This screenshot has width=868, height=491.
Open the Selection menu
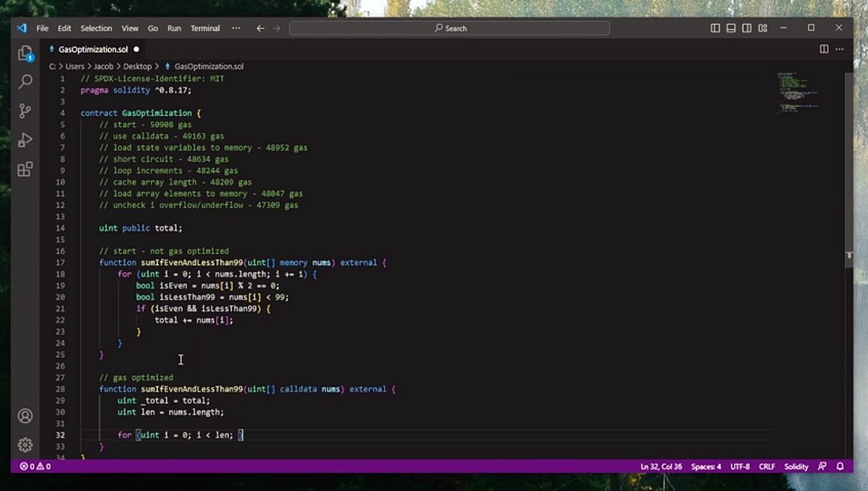[96, 28]
